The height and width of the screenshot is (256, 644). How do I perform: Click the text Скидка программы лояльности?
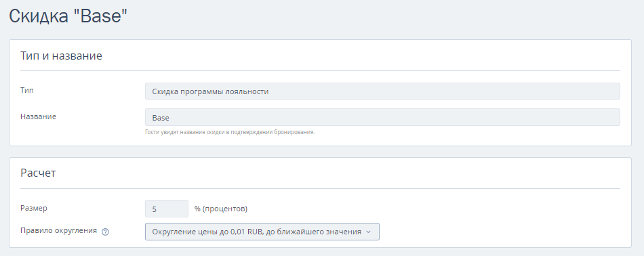pos(210,91)
